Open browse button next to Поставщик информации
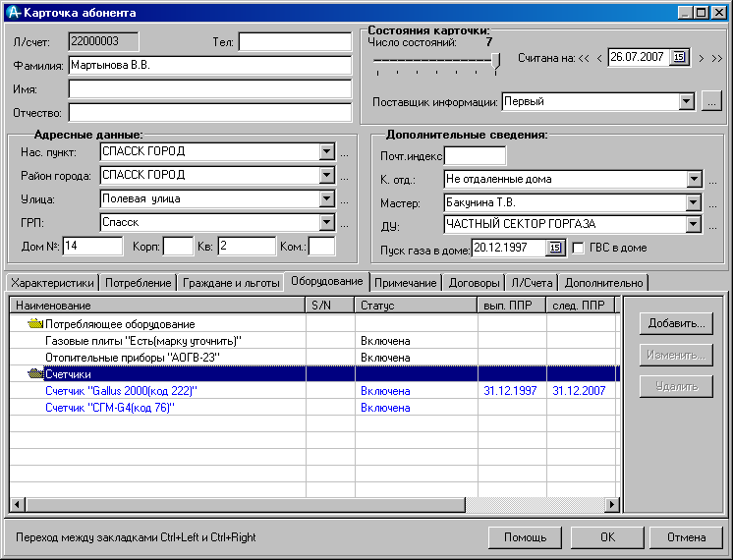 pyautogui.click(x=712, y=101)
